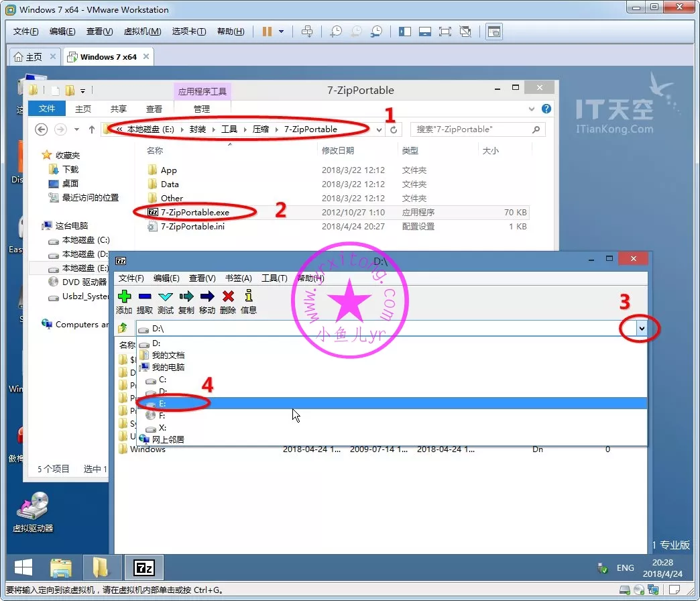
Task: Click the 7-Zip Add (添加) toolbar icon
Action: pyautogui.click(x=124, y=296)
